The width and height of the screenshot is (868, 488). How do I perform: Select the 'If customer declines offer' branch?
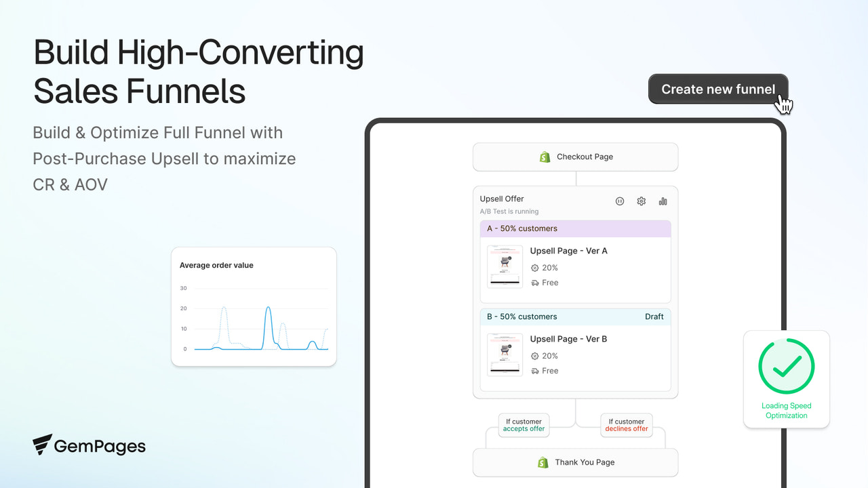pos(626,425)
